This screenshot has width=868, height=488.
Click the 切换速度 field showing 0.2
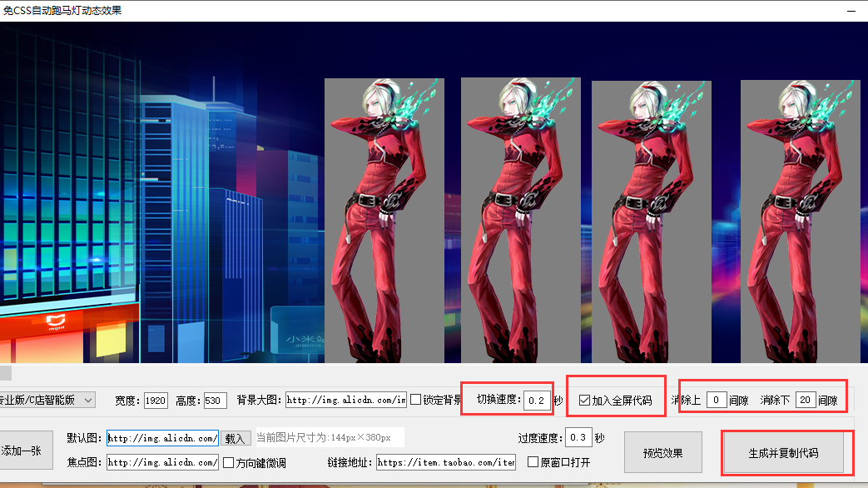coord(537,400)
